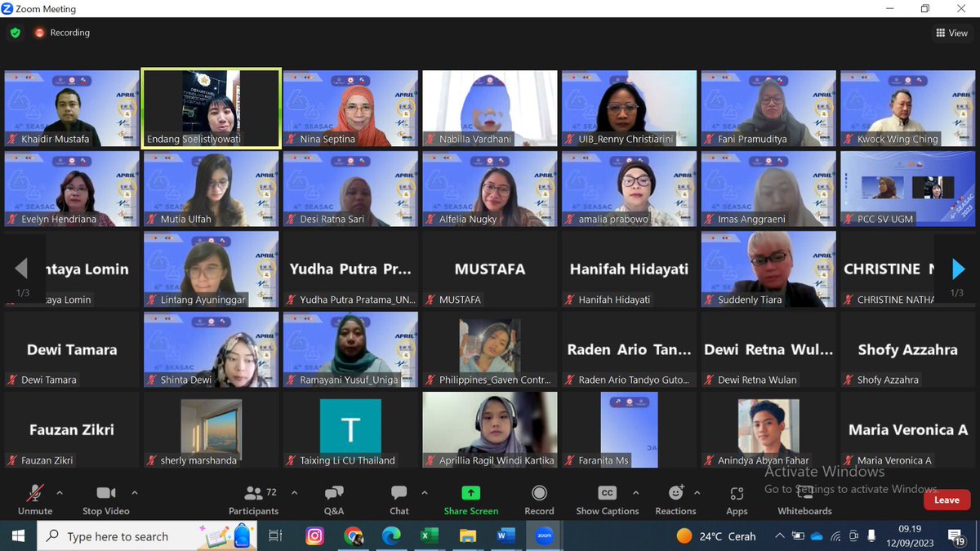The image size is (980, 551).
Task: Go to previous gallery page arrow
Action: [22, 269]
